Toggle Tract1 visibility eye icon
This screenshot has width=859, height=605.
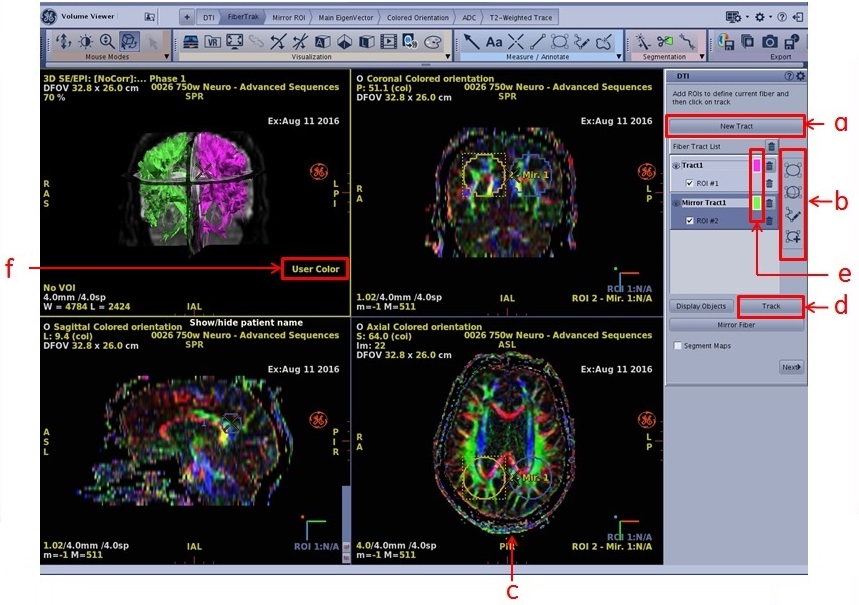tap(677, 166)
